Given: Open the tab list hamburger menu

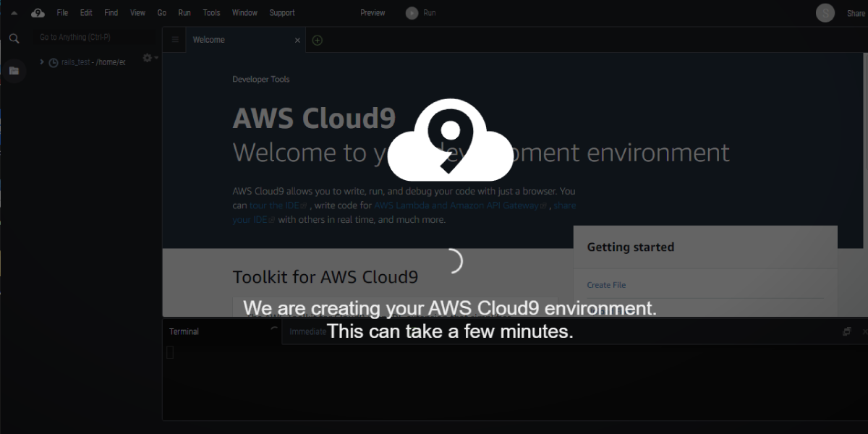Looking at the screenshot, I should coord(174,40).
